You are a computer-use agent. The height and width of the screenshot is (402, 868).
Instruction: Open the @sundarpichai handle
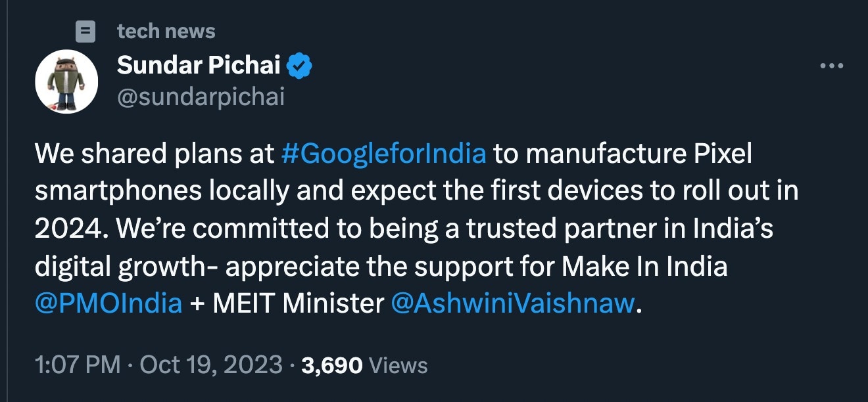pos(201,97)
